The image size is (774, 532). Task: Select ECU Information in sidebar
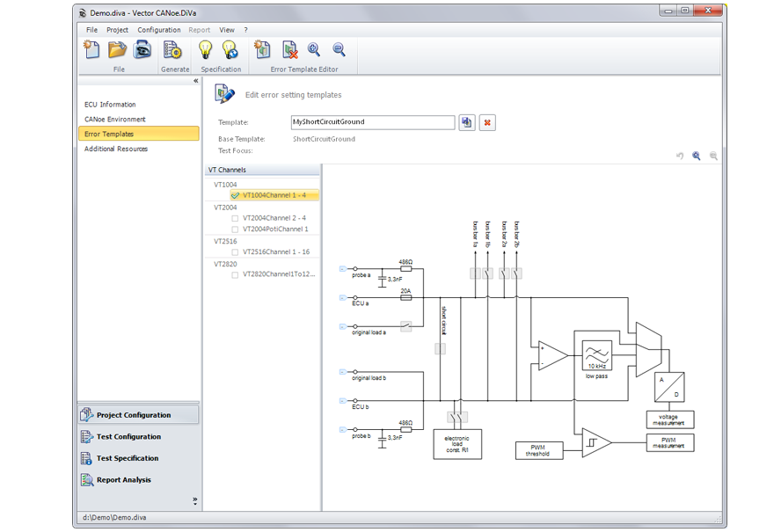tap(139, 105)
